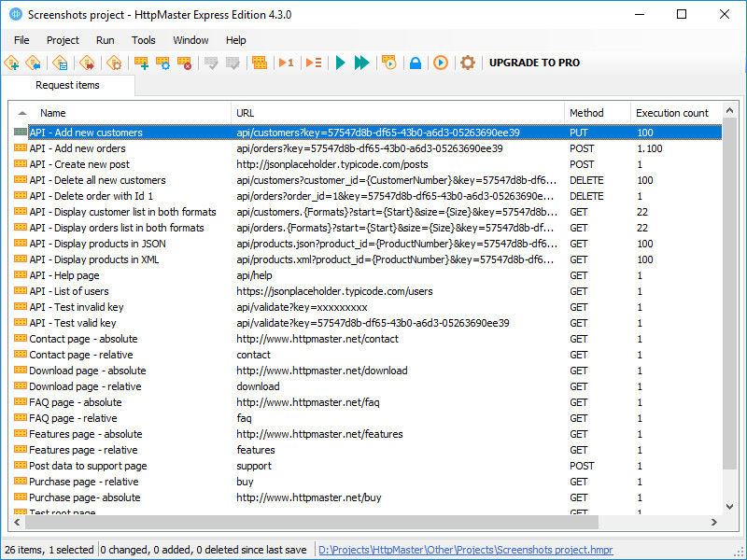
Task: Sort by the Method column header
Action: point(586,113)
